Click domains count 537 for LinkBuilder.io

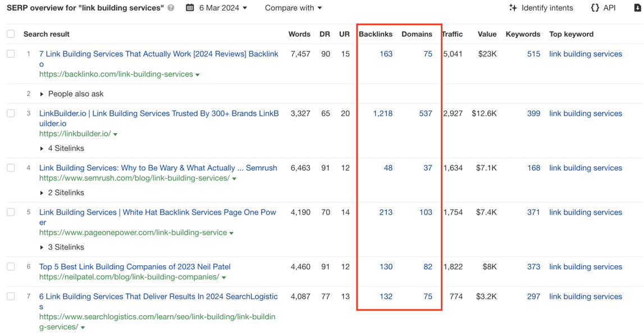(426, 113)
